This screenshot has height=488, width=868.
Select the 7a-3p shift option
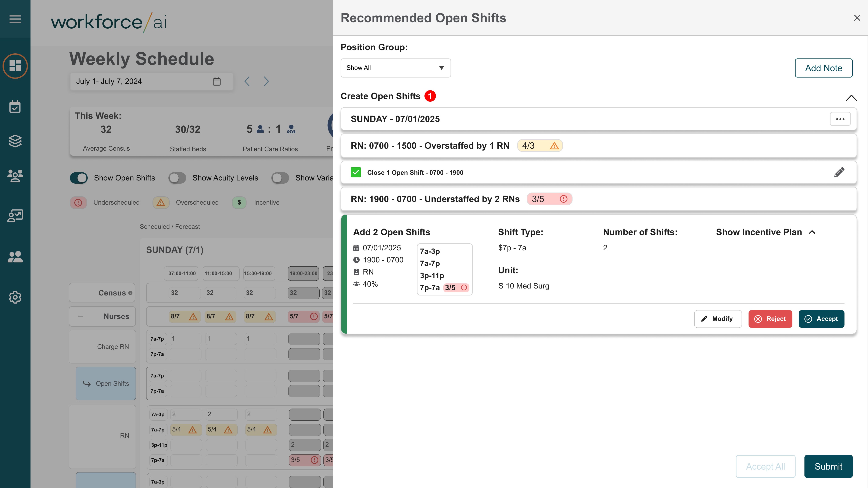tap(430, 251)
